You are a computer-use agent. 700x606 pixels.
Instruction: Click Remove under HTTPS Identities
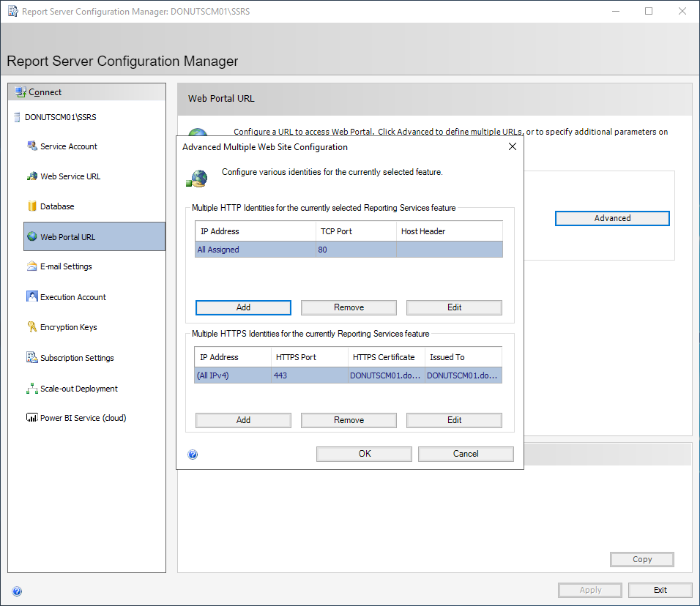point(349,420)
